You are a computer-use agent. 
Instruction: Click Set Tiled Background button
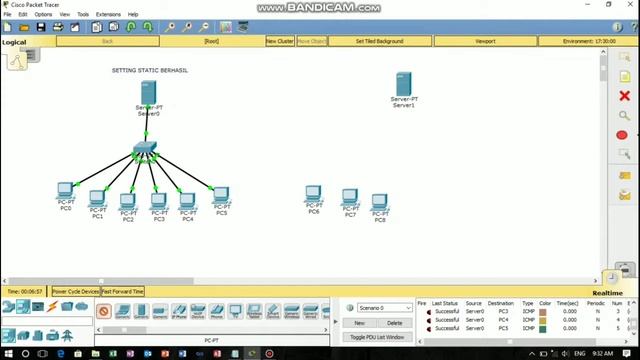[x=380, y=41]
